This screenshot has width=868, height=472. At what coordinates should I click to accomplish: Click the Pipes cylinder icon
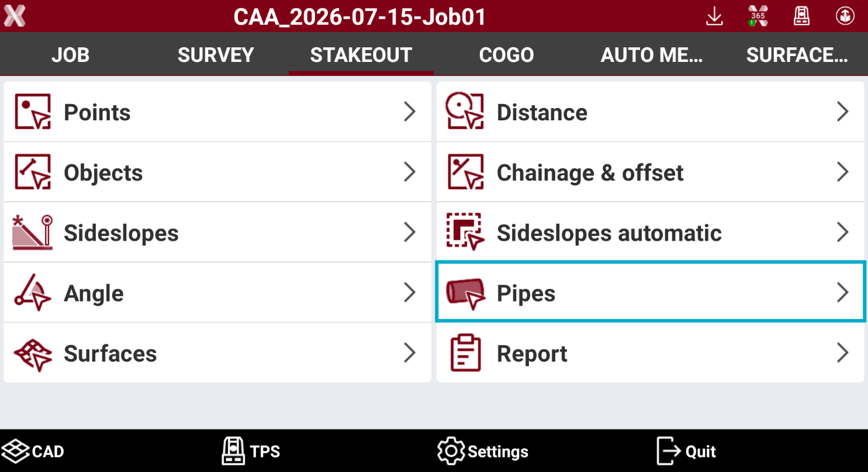coord(465,293)
